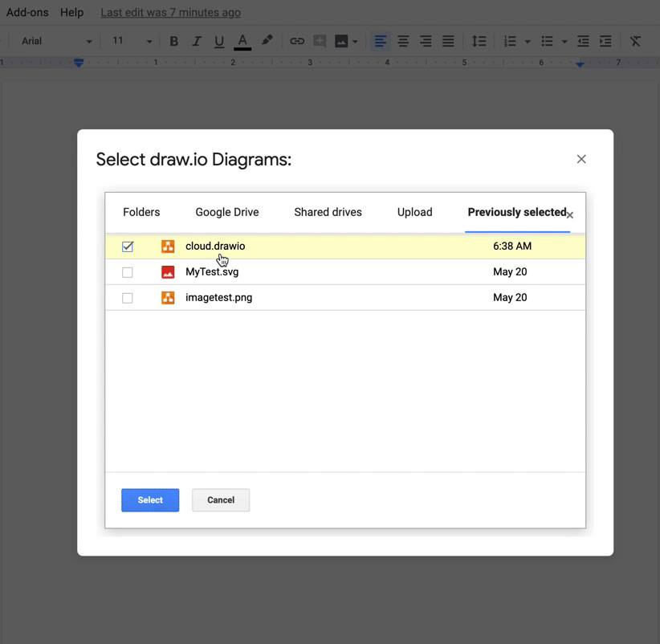Image resolution: width=660 pixels, height=644 pixels.
Task: Click the numbered list icon
Action: [x=510, y=41]
